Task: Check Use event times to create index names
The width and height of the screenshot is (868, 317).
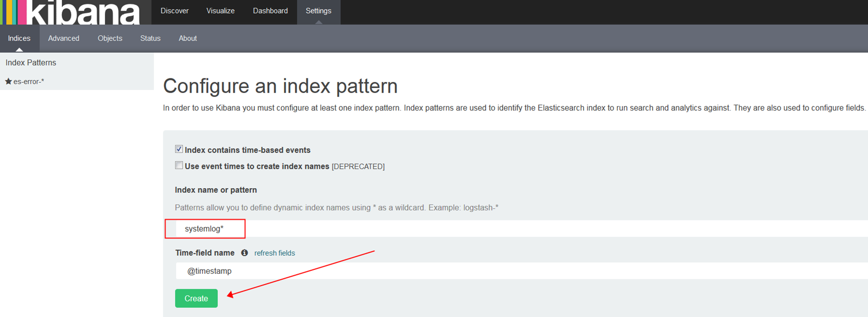Action: pos(179,166)
